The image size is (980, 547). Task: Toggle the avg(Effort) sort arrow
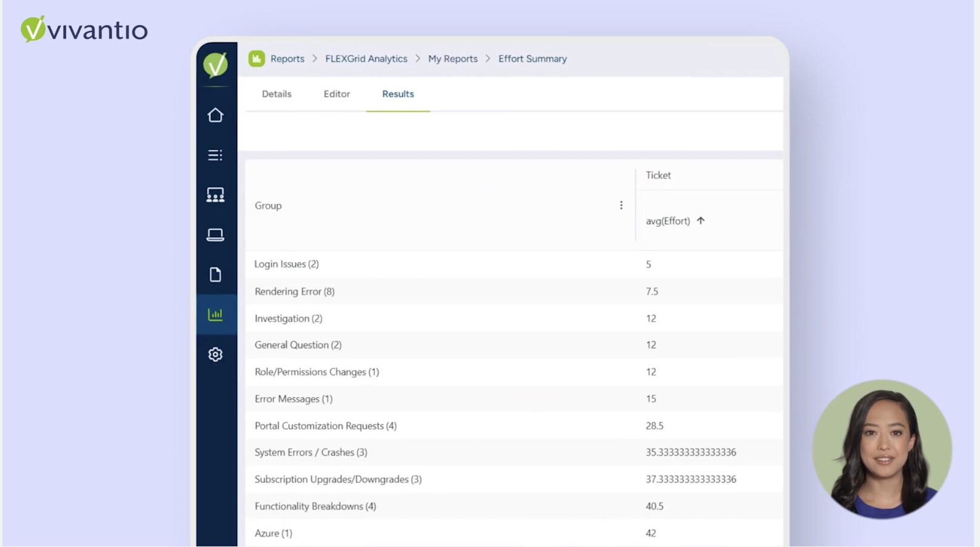pyautogui.click(x=700, y=221)
